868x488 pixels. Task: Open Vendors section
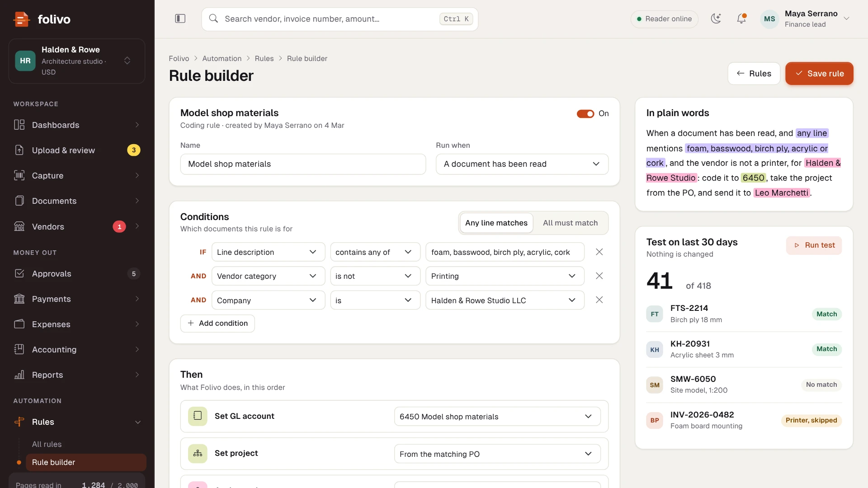(77, 226)
